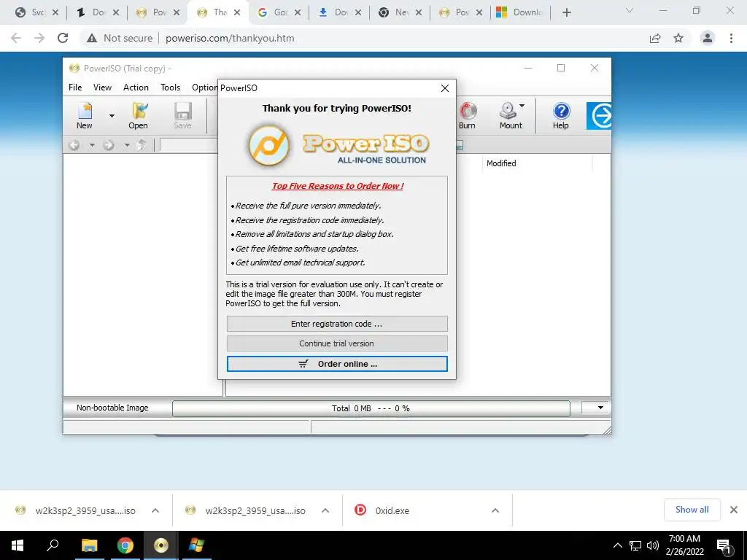The width and height of the screenshot is (747, 560).
Task: Click the Total 0 MB progress bar
Action: 371,408
